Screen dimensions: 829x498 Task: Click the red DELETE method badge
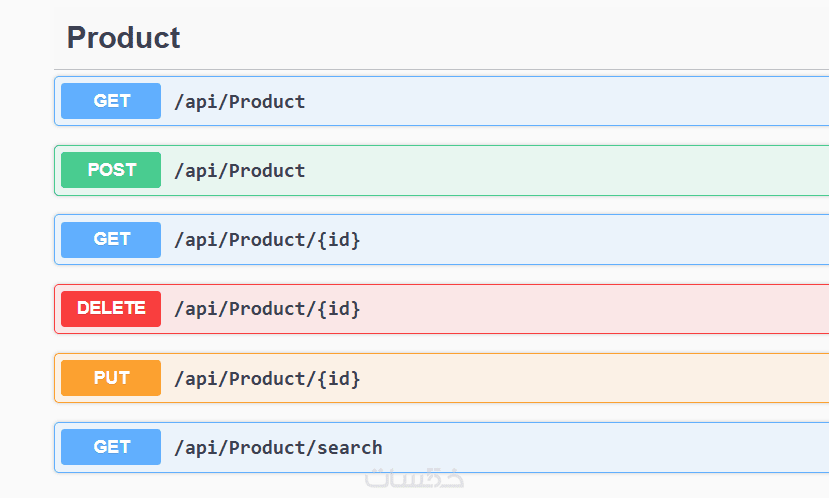pyautogui.click(x=111, y=309)
